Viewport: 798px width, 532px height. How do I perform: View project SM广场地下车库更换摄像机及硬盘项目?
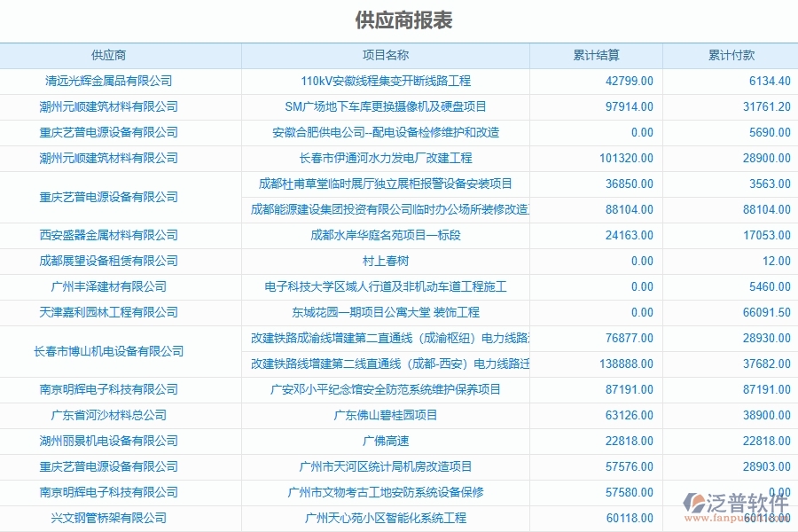point(385,106)
